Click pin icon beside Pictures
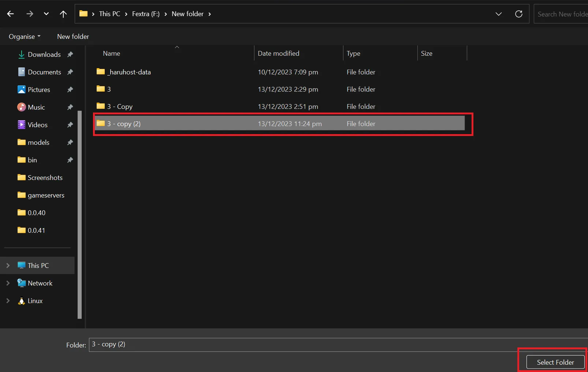Image resolution: width=588 pixels, height=372 pixels. click(70, 90)
